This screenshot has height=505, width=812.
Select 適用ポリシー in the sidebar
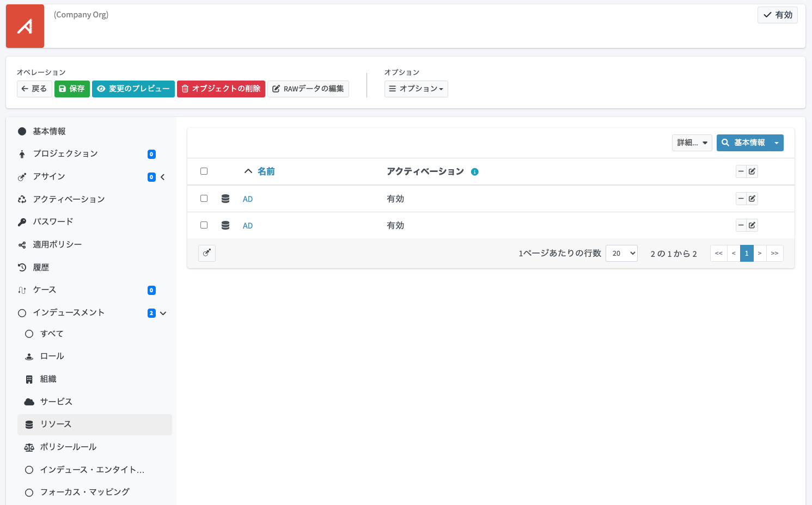57,244
